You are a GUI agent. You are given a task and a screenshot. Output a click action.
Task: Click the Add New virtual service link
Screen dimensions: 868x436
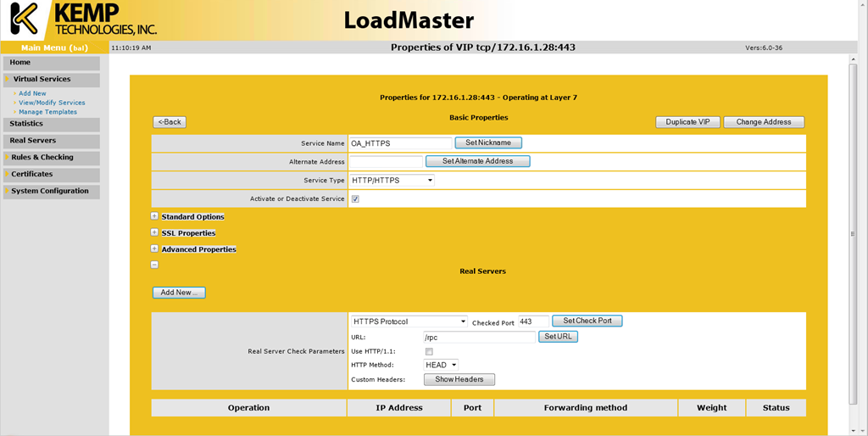pyautogui.click(x=33, y=93)
